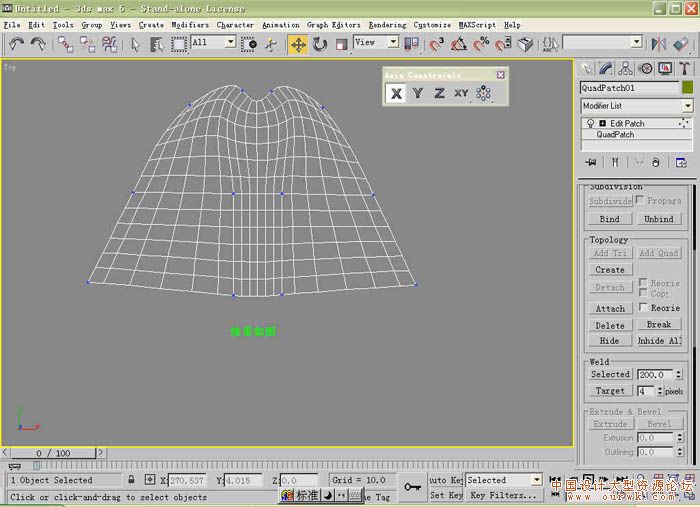
Task: Adjust the Weld Selected threshold spinner
Action: click(x=679, y=374)
